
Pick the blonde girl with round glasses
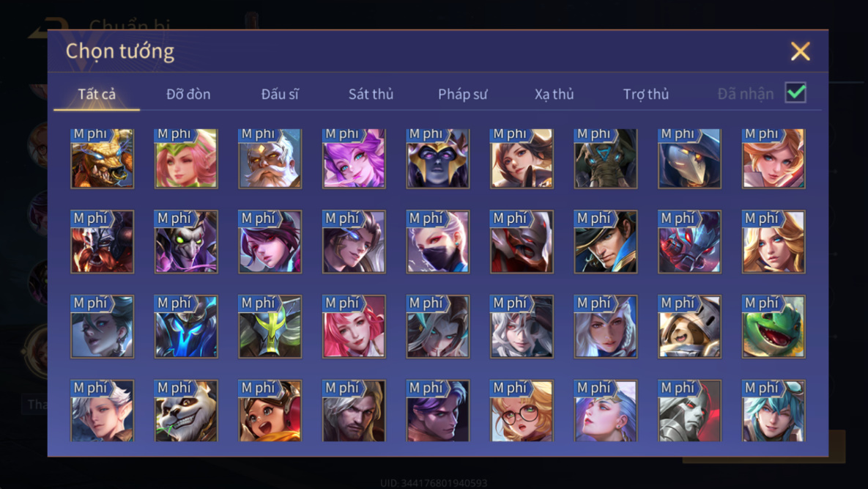click(522, 411)
